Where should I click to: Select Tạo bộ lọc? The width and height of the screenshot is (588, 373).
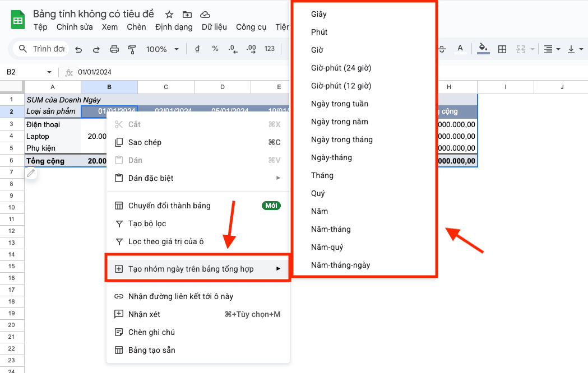(x=198, y=223)
